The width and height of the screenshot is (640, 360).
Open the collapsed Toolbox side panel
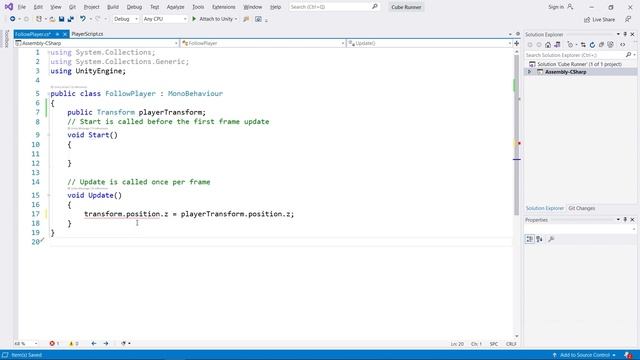point(6,39)
